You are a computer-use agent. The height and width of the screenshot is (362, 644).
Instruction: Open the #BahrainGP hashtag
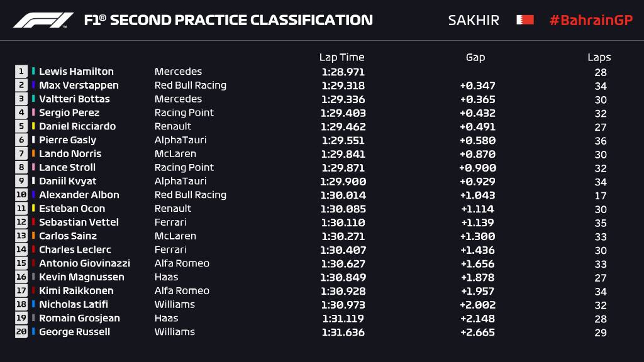[591, 20]
